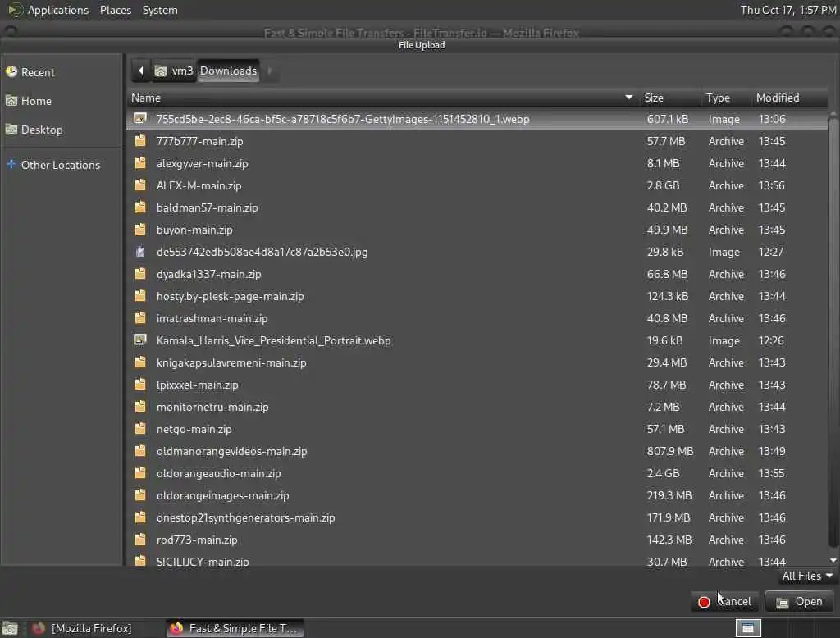
Task: Click archive icon beside hosty.by-plesk-page-main.zip
Action: click(139, 296)
